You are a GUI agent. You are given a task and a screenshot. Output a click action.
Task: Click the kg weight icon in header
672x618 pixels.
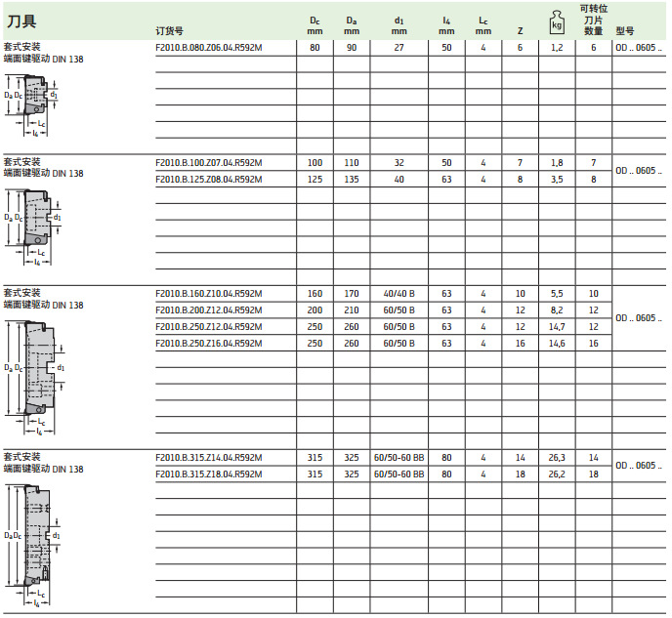(x=557, y=21)
